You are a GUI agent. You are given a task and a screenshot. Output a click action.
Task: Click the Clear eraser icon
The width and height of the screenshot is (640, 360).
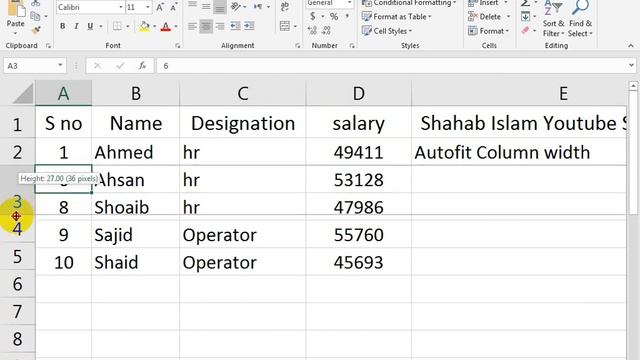click(526, 30)
